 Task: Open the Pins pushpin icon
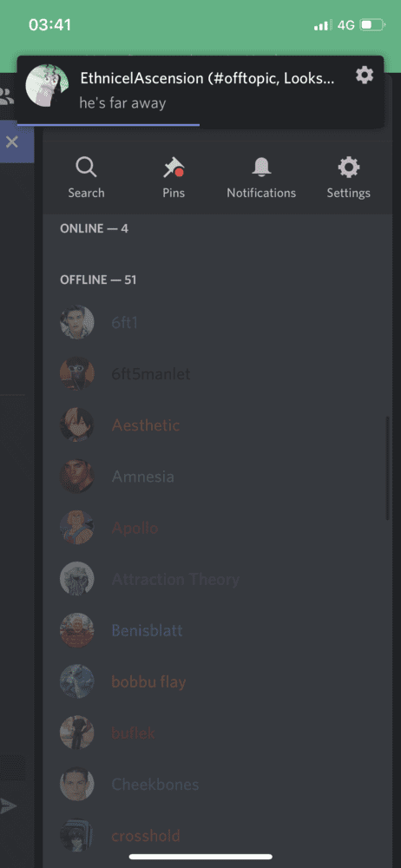(x=174, y=168)
